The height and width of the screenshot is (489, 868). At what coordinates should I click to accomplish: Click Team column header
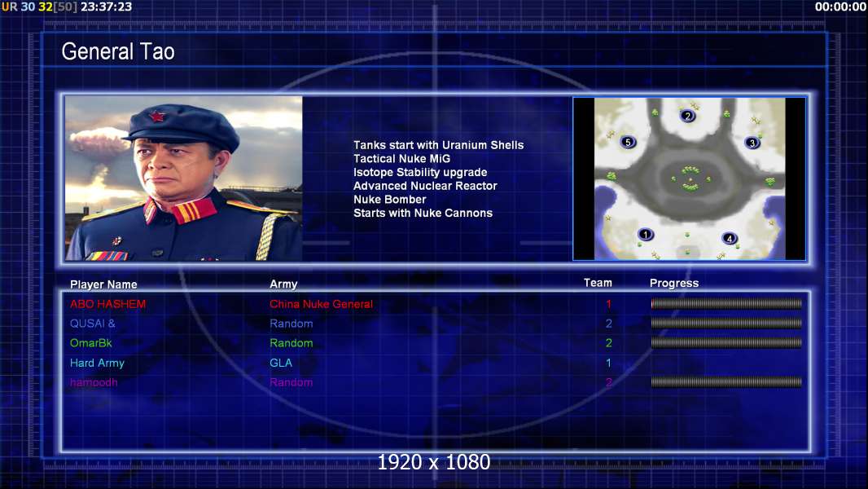click(x=598, y=283)
